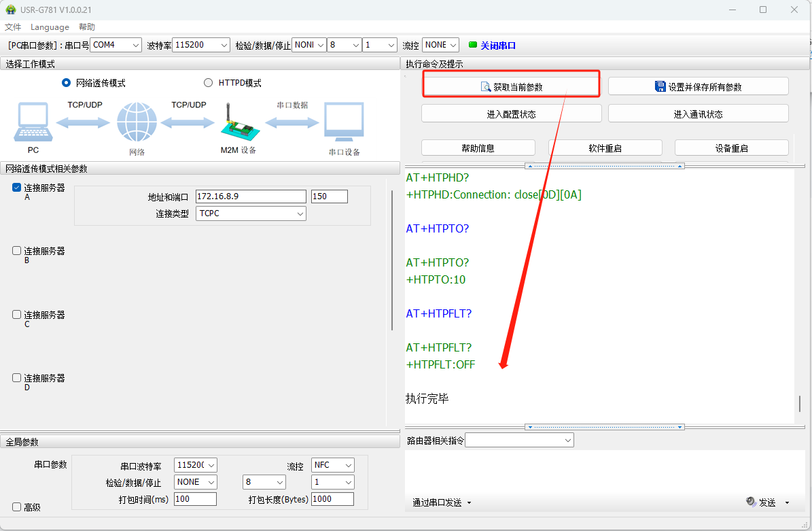The height and width of the screenshot is (531, 812).
Task: Click the 设备重启 button
Action: (731, 148)
